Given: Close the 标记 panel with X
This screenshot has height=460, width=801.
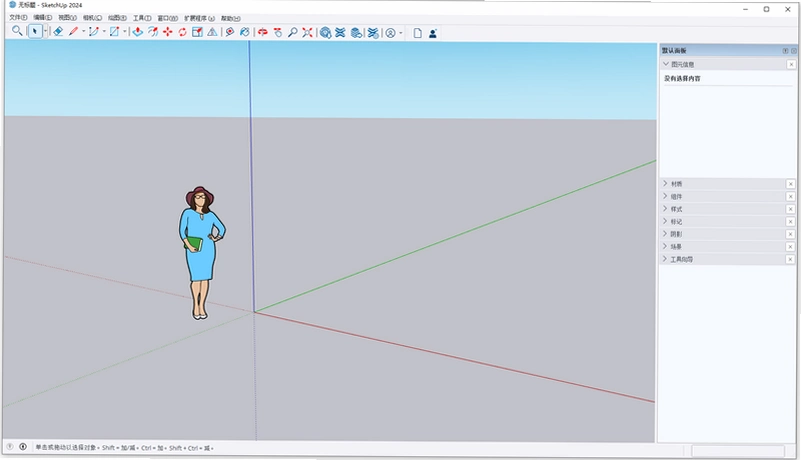Looking at the screenshot, I should coord(790,221).
